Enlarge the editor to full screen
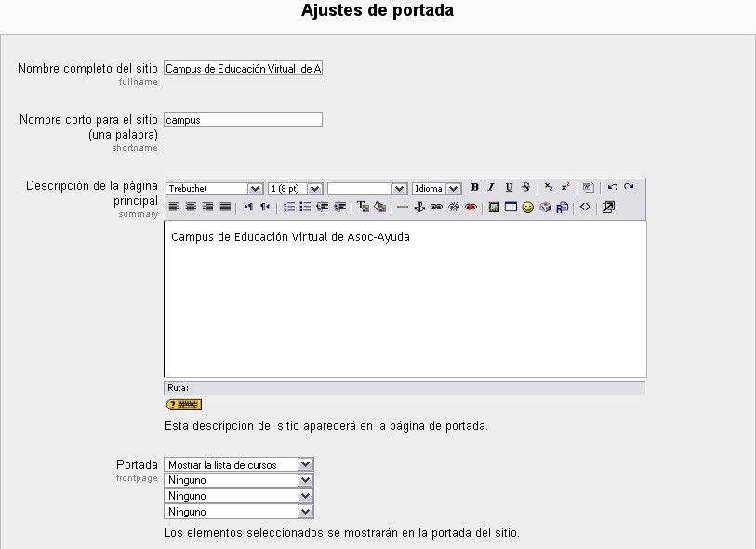 point(608,208)
